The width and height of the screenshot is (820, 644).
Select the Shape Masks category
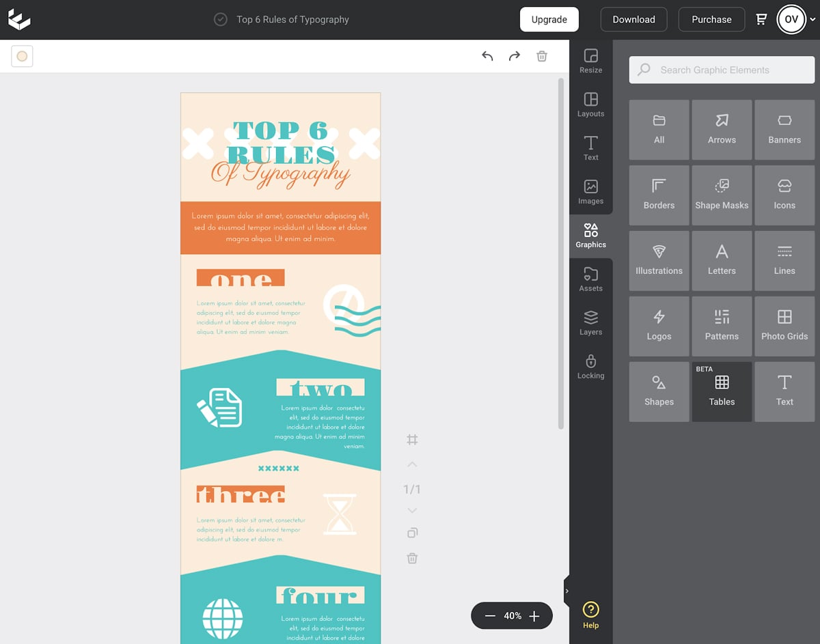[x=722, y=195]
